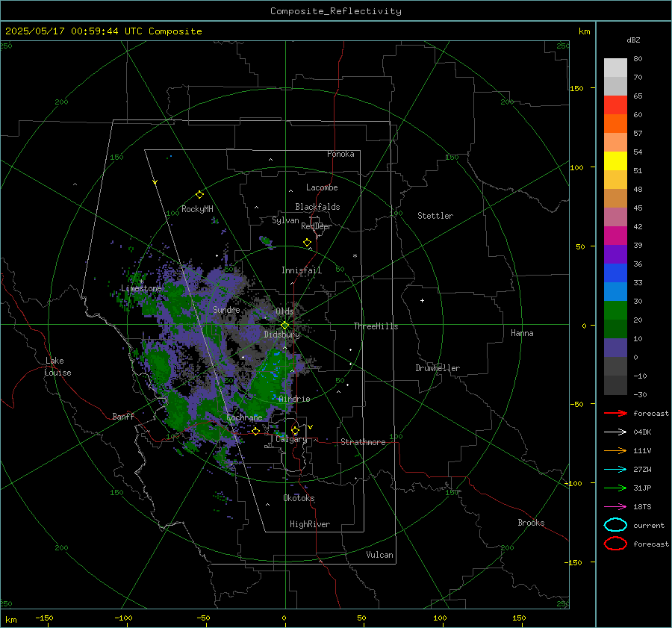Choose the green 31JP arrow symbol

615,488
